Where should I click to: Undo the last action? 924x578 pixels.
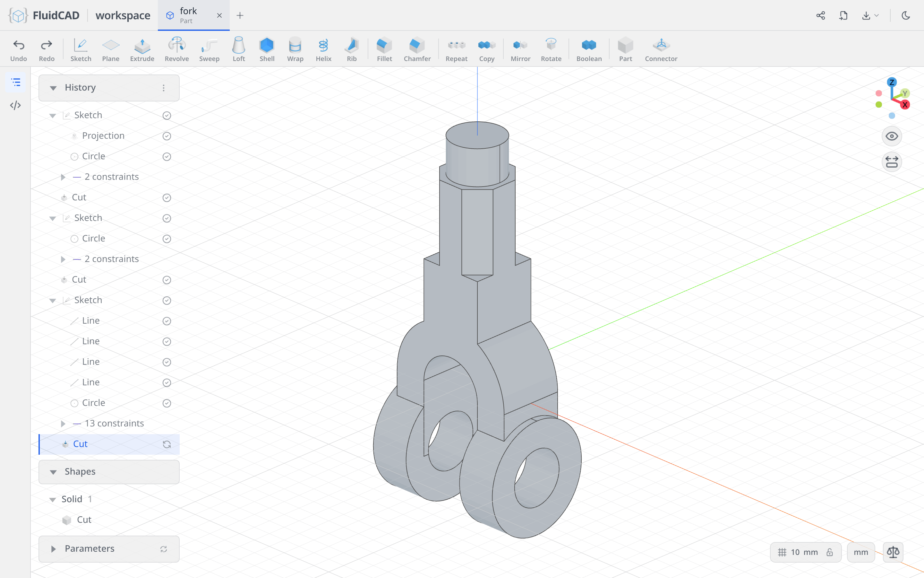click(x=18, y=50)
